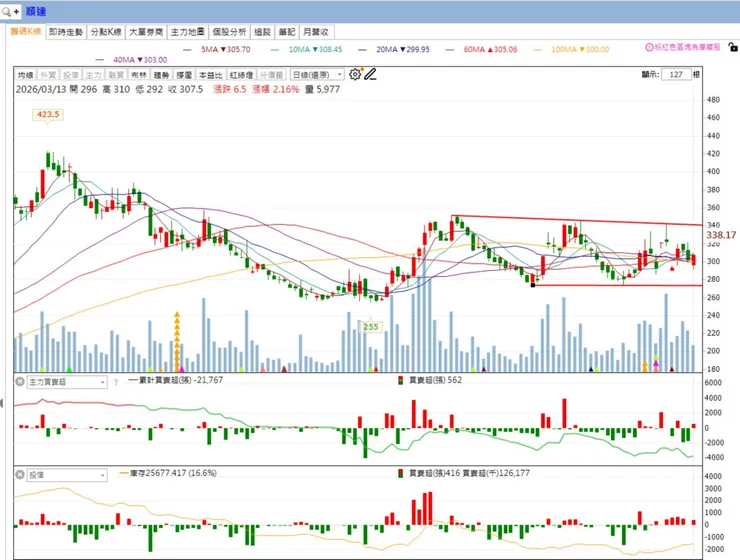Image resolution: width=740 pixels, height=560 pixels.
Task: Click the 127 display bar count field
Action: tap(676, 75)
